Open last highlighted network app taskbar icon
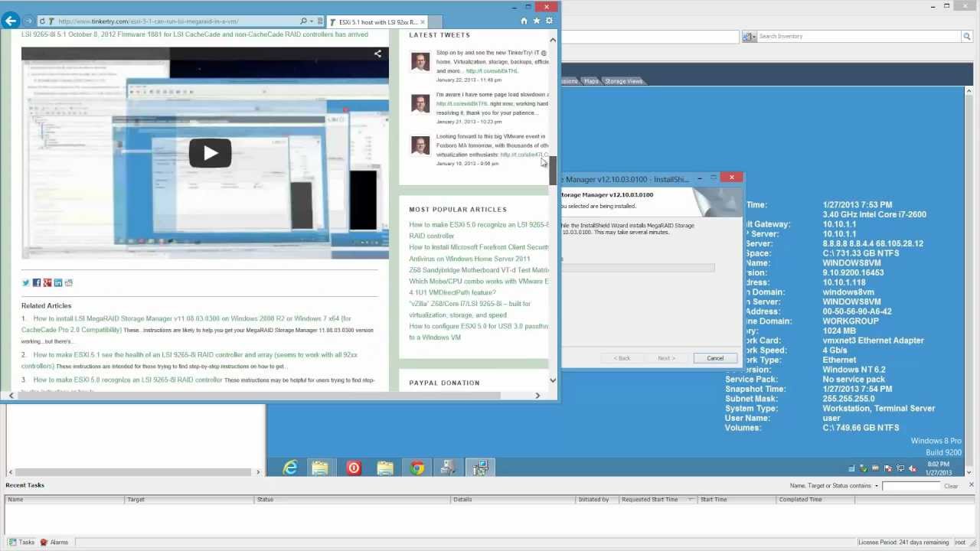This screenshot has height=551, width=980. coord(480,468)
